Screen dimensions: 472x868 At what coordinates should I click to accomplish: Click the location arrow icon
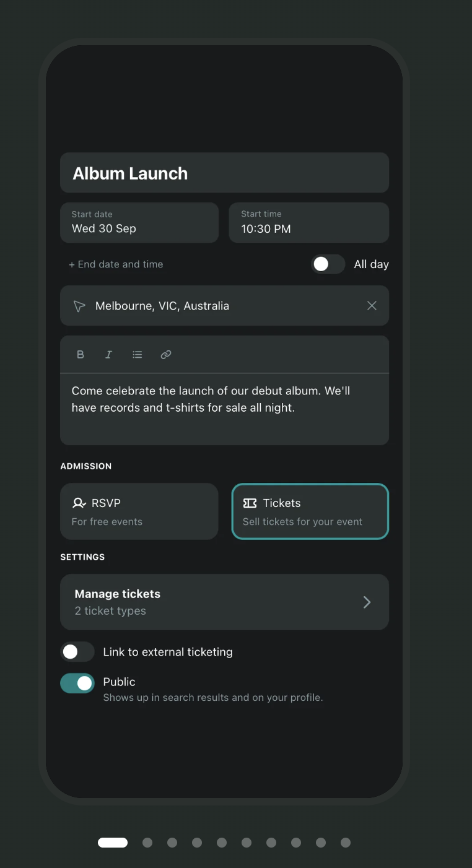pos(79,306)
